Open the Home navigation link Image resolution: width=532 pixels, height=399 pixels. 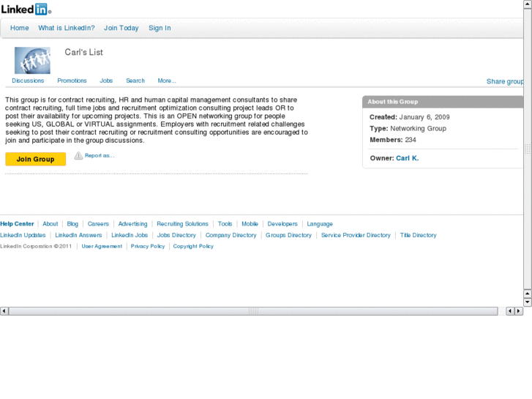coord(19,28)
